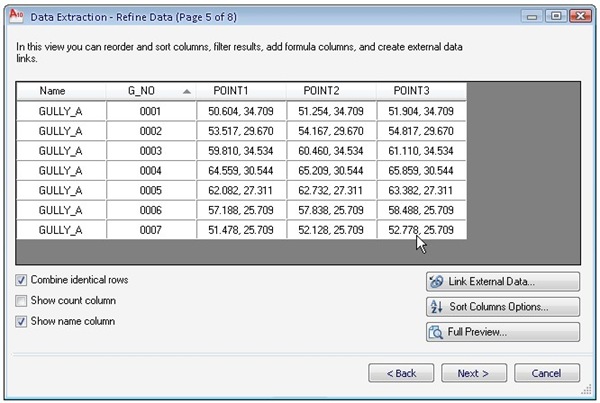Screen dimensions: 600x403
Task: Toggle Show name column checkbox
Action: 21,321
